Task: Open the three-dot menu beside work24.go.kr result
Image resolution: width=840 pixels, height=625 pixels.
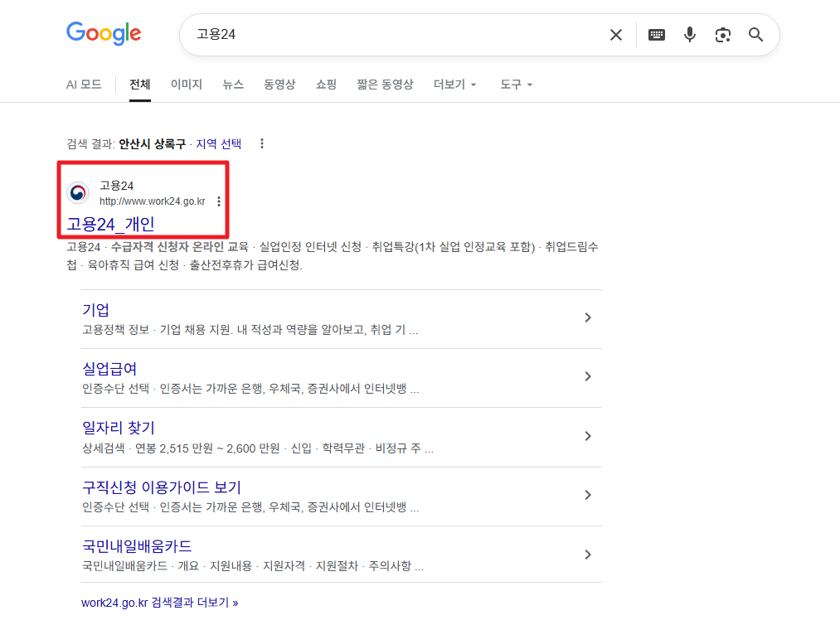Action: (x=218, y=201)
